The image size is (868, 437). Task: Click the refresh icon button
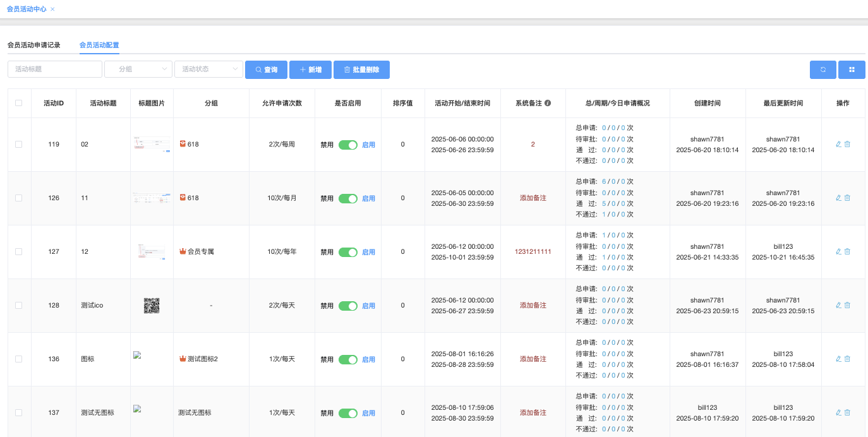[x=823, y=69]
